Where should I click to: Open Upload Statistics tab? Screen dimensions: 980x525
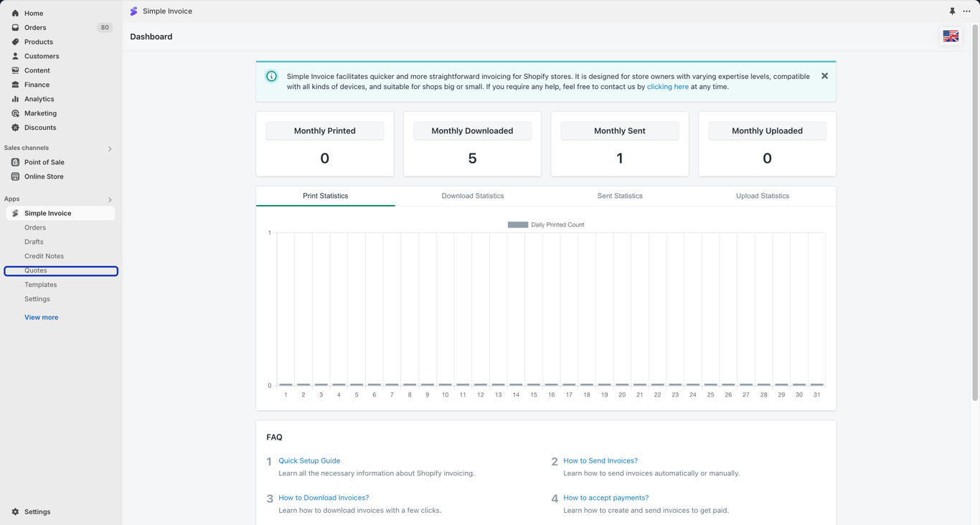click(763, 196)
